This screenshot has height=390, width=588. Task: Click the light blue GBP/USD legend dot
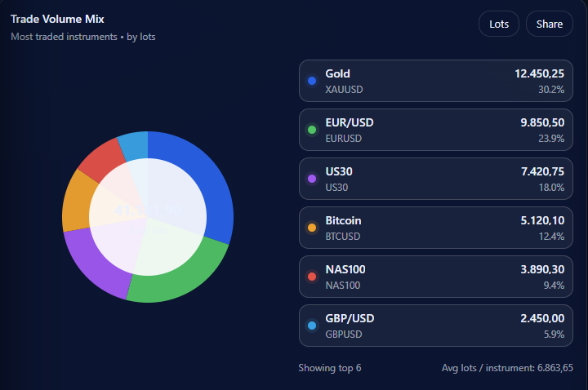pos(311,326)
